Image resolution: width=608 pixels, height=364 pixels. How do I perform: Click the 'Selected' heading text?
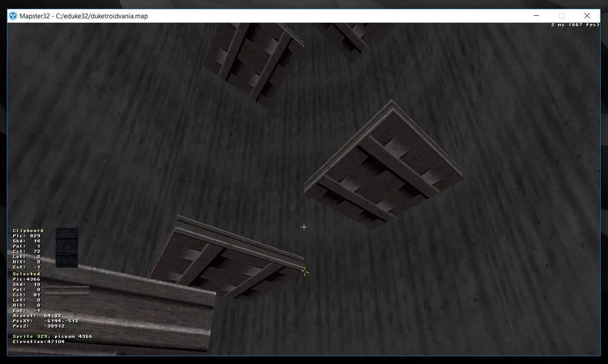(x=27, y=274)
